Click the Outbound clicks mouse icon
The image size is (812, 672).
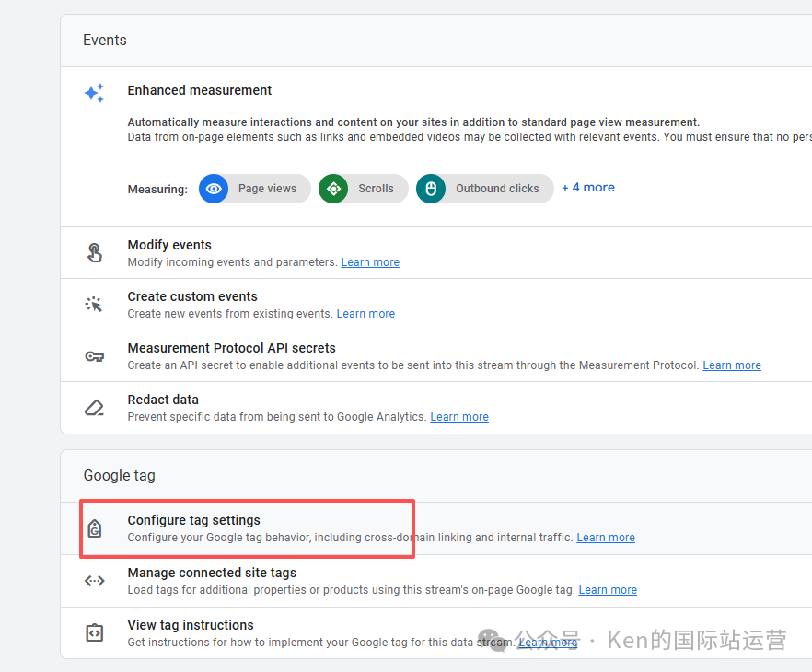point(431,189)
